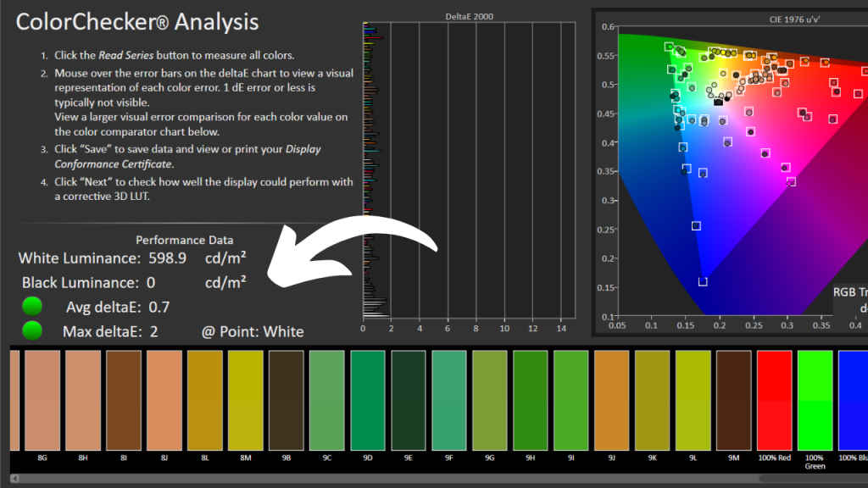Viewport: 868px width, 488px height.
Task: Click the 8M yellow color swatch
Action: tap(246, 400)
